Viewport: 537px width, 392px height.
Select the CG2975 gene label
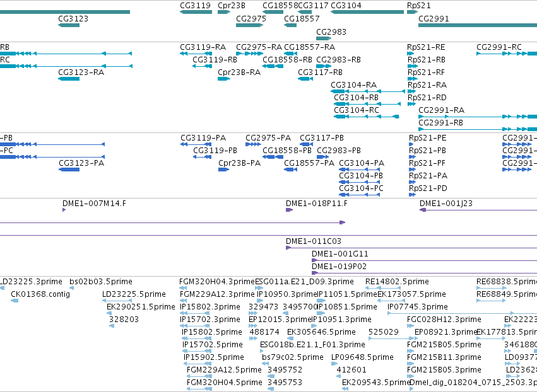(251, 19)
